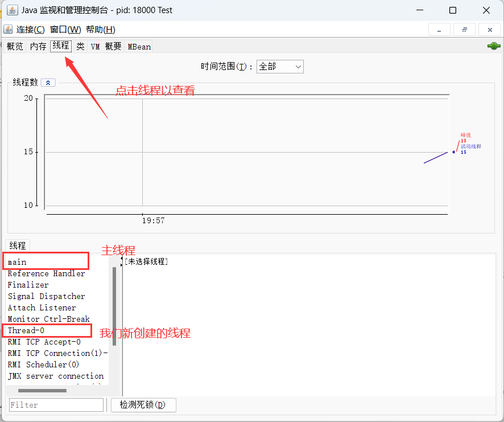The width and height of the screenshot is (504, 422).
Task: Click the 检测死锁 button
Action: 144,405
